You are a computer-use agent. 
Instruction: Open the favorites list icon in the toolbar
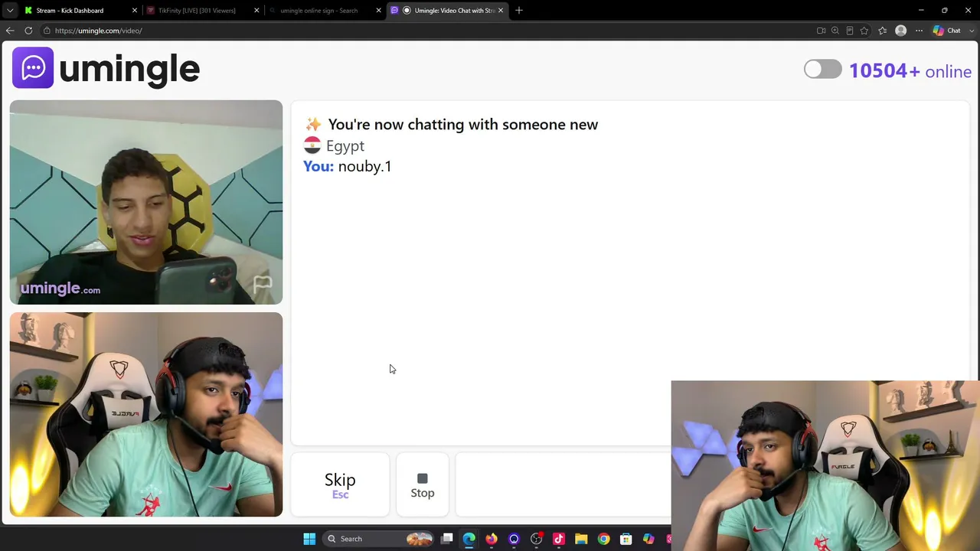click(x=882, y=31)
